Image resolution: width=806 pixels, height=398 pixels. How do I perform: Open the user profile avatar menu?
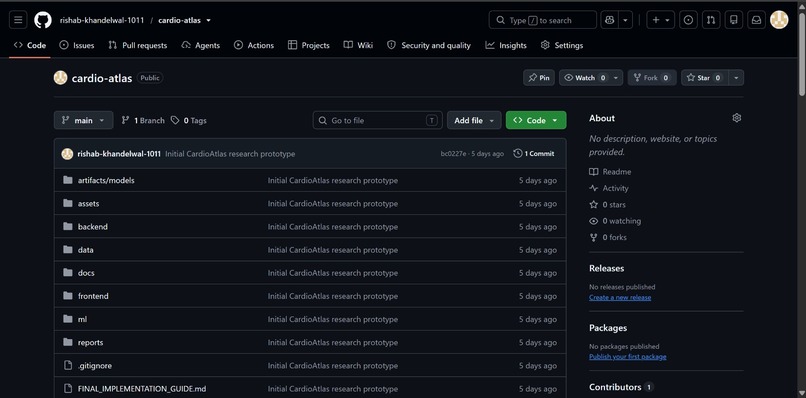(x=779, y=20)
